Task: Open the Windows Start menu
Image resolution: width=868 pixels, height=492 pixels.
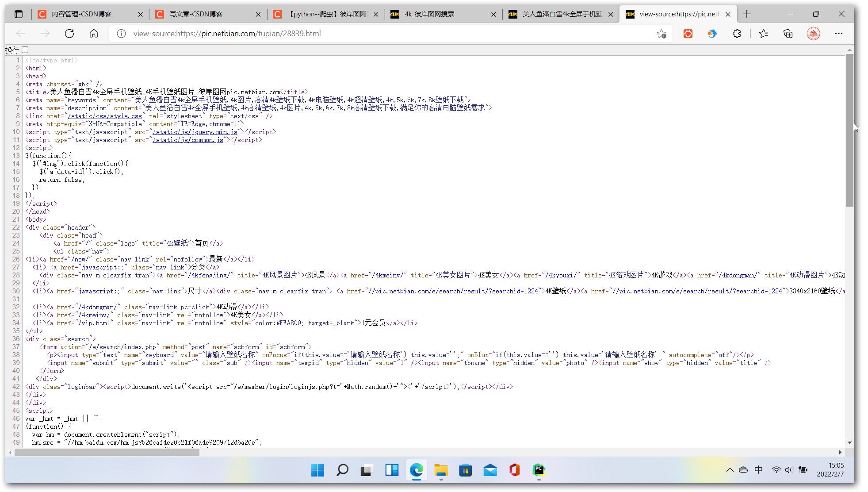Action: (317, 470)
